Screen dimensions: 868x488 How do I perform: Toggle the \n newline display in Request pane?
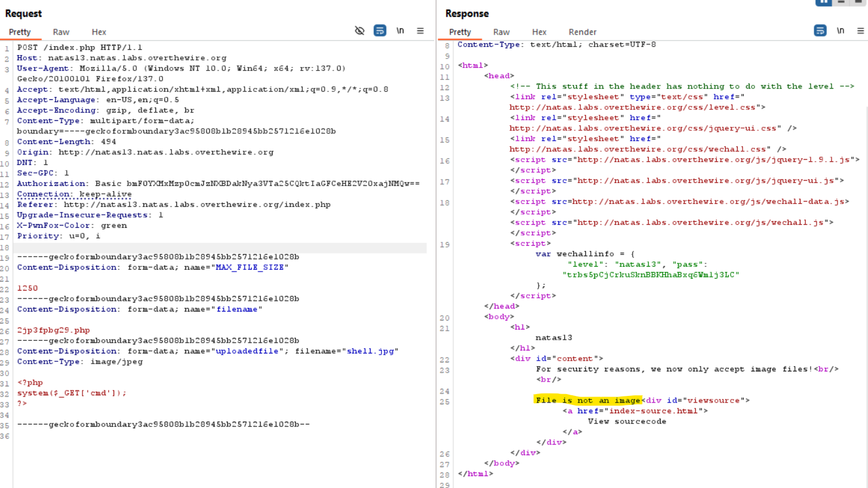click(x=400, y=31)
